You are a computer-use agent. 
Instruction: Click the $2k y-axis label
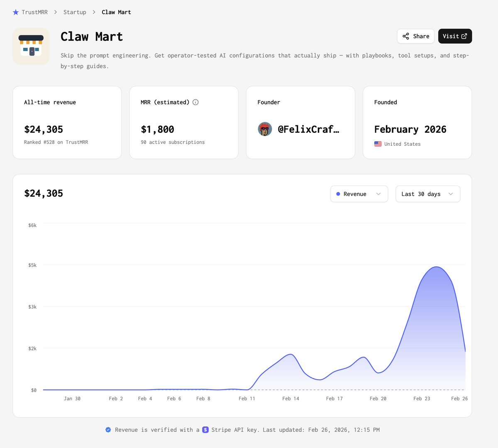[32, 349]
